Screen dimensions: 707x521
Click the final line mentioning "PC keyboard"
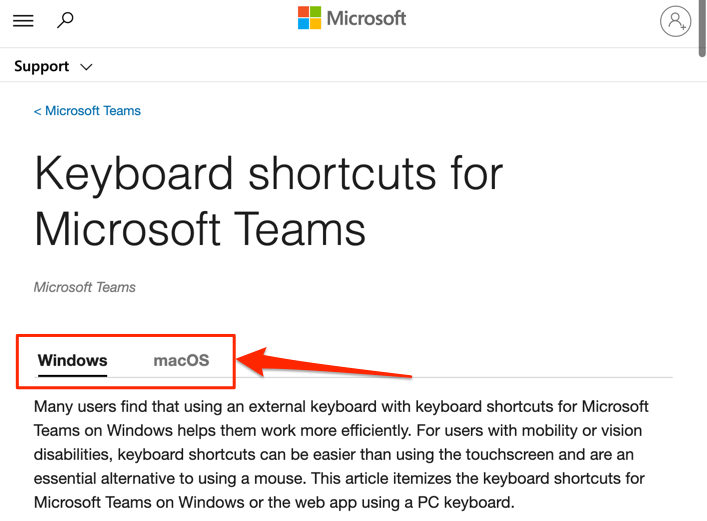tap(273, 502)
